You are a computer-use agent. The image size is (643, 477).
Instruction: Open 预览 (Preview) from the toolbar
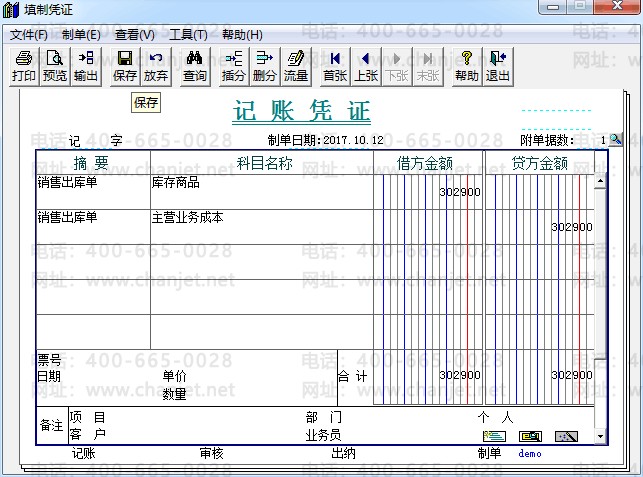click(55, 66)
